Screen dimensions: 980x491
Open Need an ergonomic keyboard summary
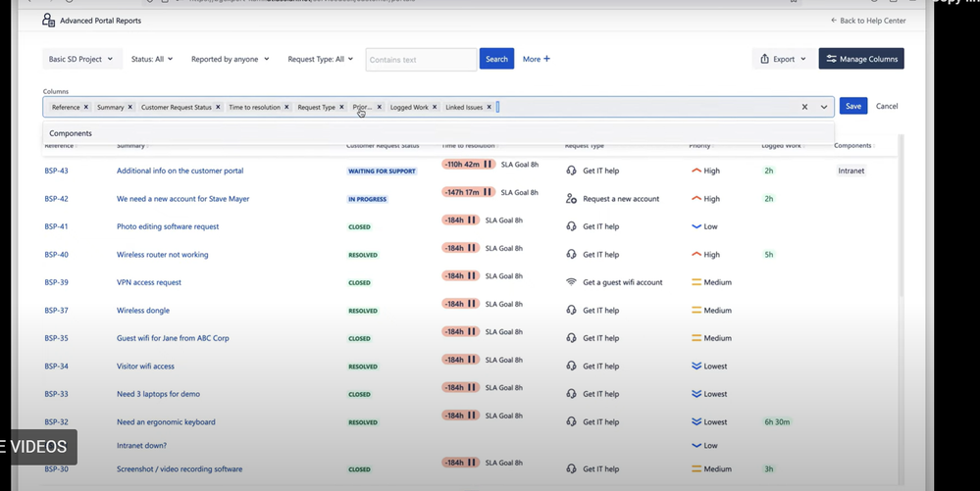pos(166,421)
